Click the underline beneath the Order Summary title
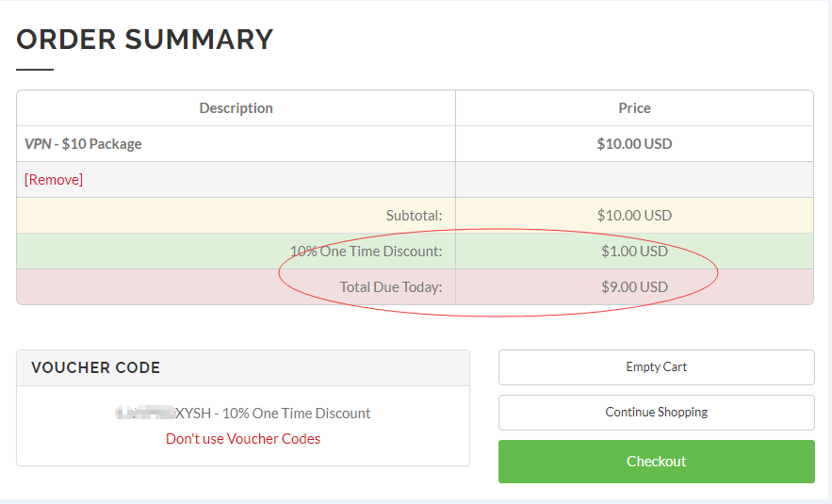Screen dimensions: 832x504 [x=35, y=70]
